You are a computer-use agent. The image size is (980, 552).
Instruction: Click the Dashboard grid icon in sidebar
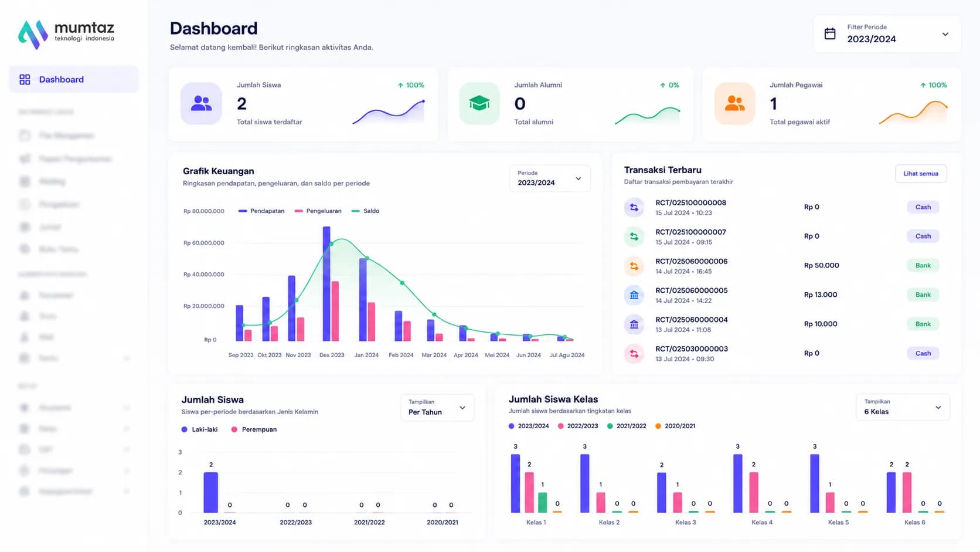point(25,79)
